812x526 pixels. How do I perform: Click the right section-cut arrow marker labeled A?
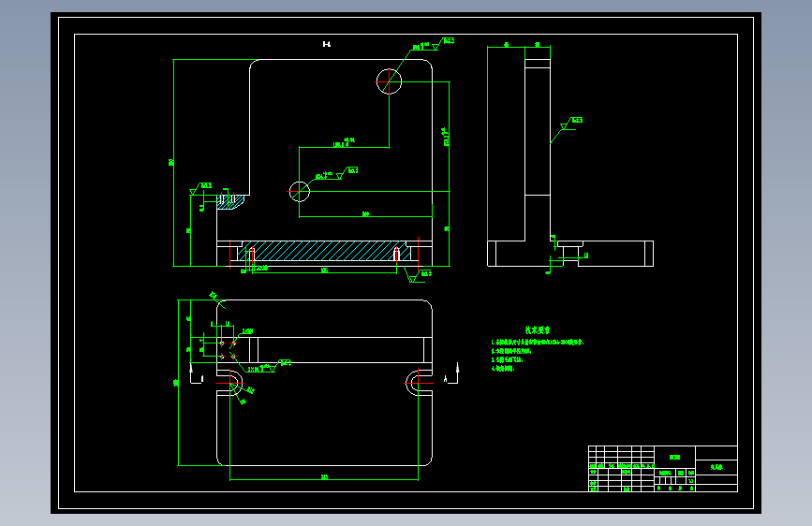click(451, 373)
